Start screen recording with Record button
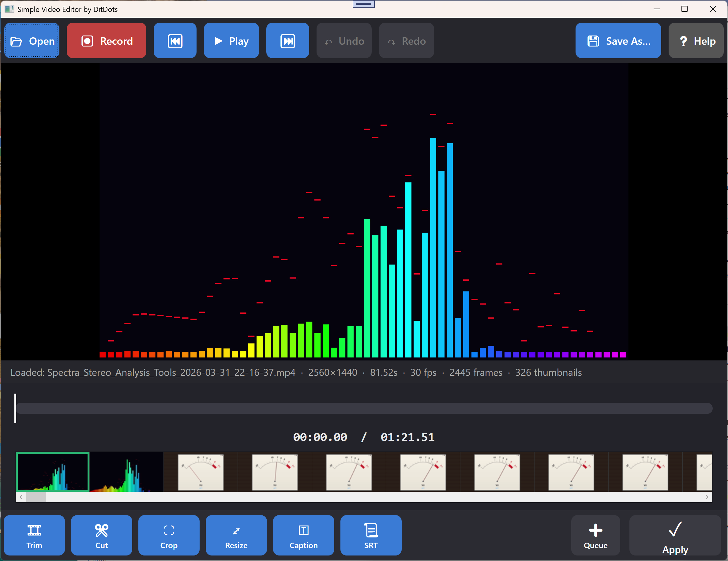This screenshot has width=728, height=561. pyautogui.click(x=106, y=41)
